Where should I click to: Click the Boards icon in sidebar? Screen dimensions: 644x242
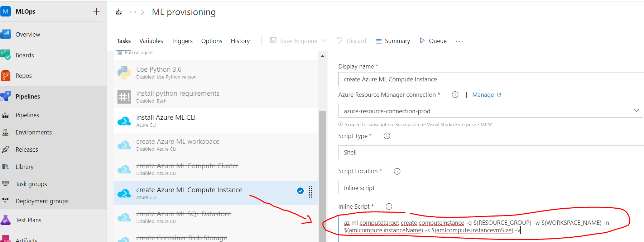pos(6,55)
